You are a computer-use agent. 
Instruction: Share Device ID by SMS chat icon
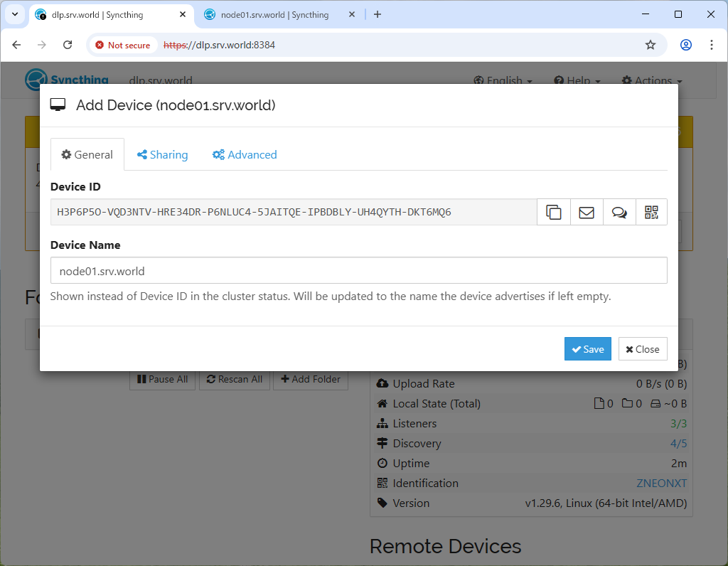click(619, 212)
